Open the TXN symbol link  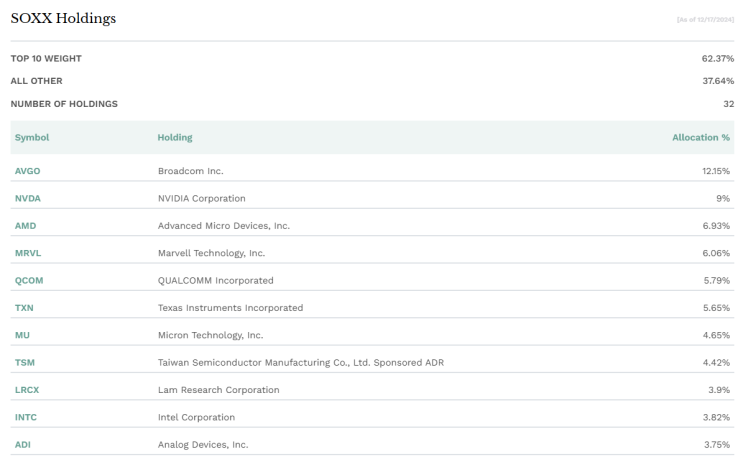click(x=24, y=307)
